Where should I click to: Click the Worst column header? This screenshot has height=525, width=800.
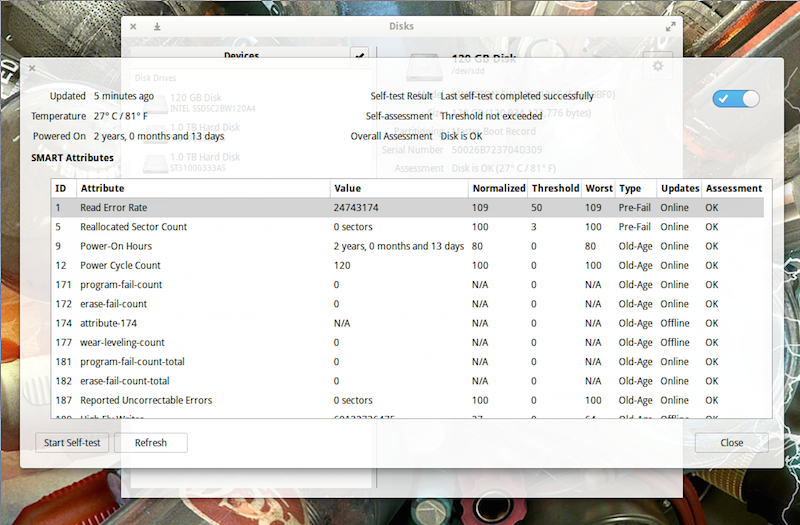[598, 188]
